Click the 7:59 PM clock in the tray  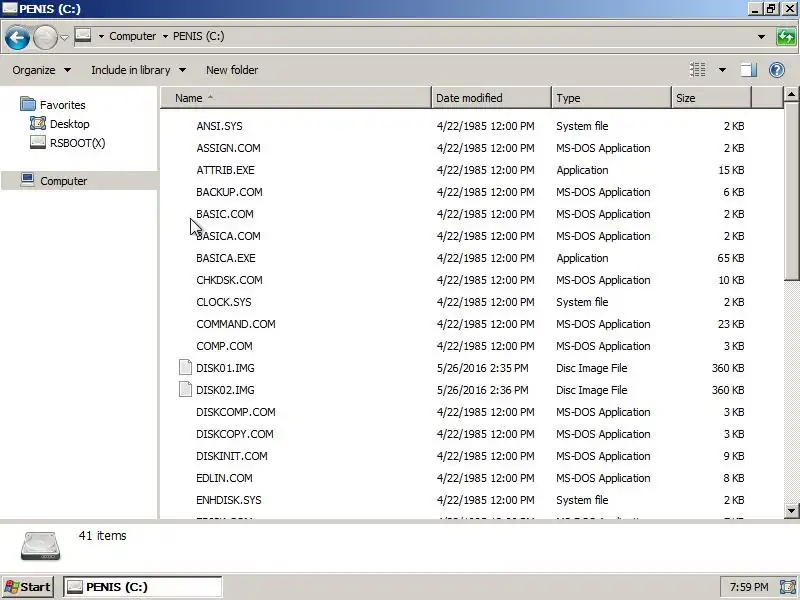pos(748,587)
